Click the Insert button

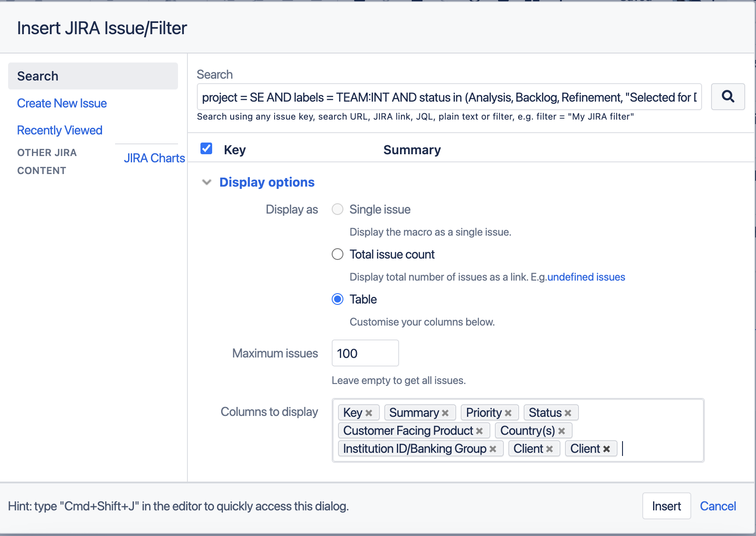(x=667, y=506)
